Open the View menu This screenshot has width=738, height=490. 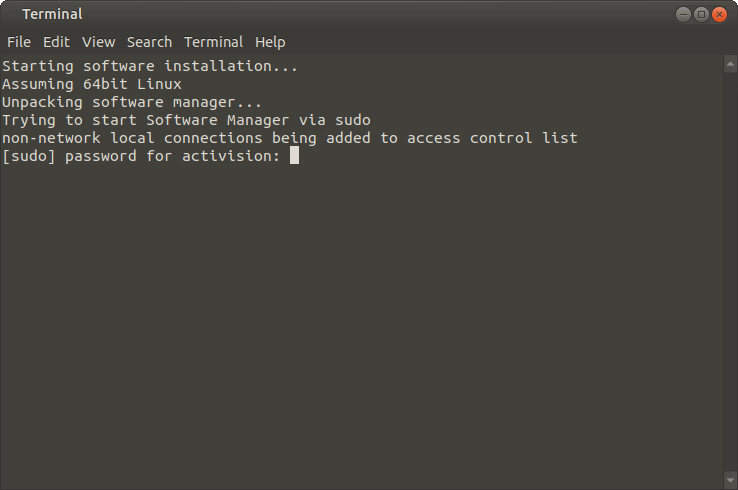tap(99, 42)
